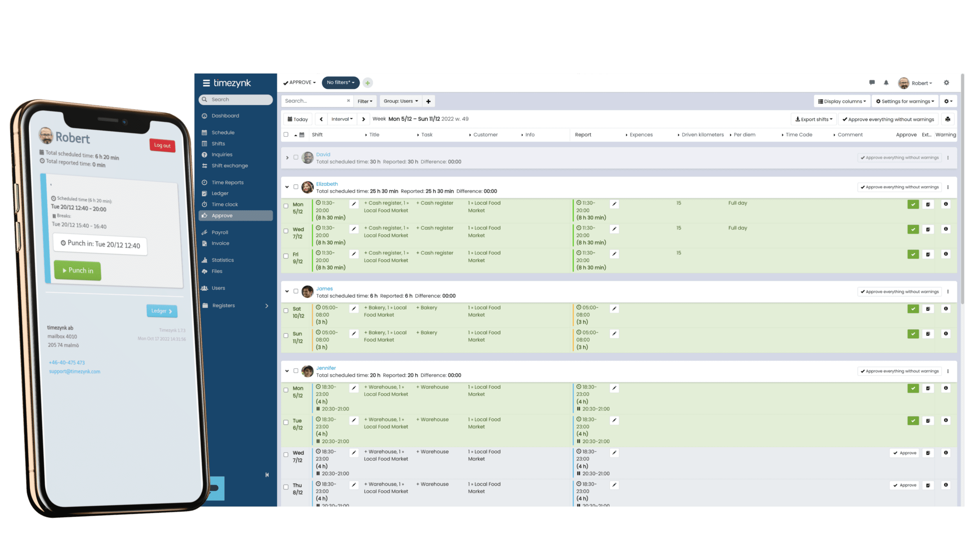Click the print icon beside Approve everything

click(947, 119)
